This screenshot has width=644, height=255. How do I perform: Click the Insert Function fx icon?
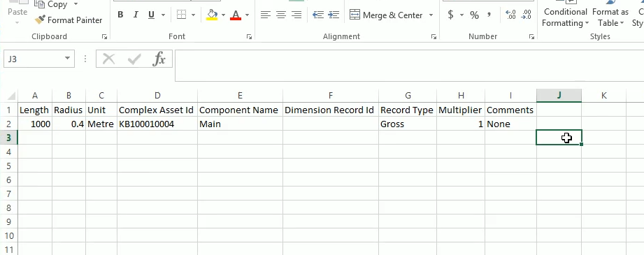tap(159, 59)
